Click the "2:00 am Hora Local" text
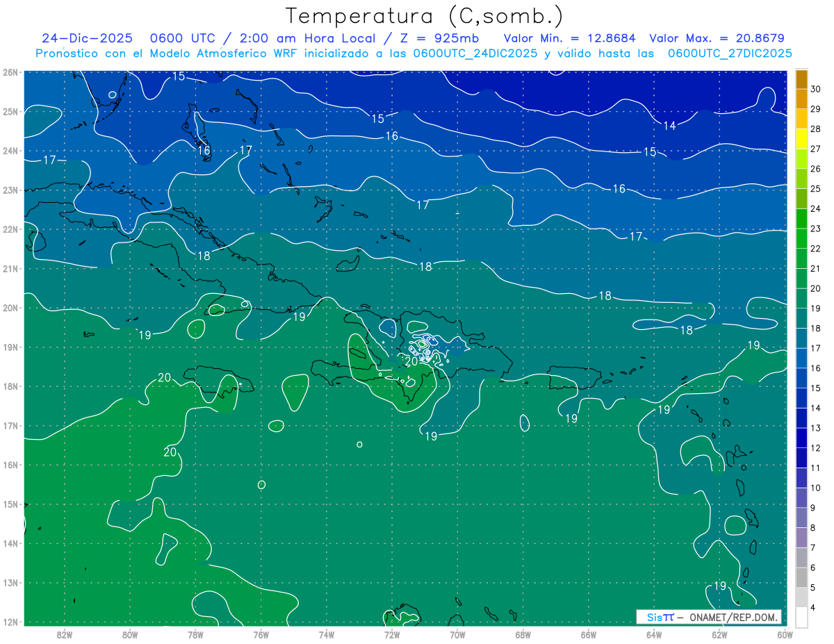Image resolution: width=834 pixels, height=644 pixels. point(309,38)
